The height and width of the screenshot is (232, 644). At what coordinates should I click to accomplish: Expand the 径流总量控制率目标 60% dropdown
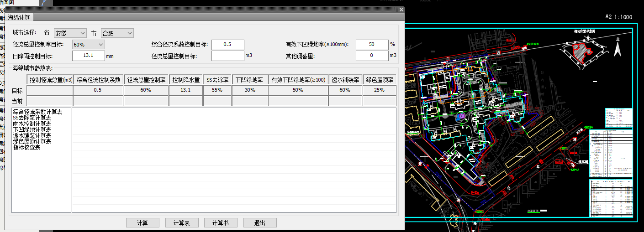pyautogui.click(x=89, y=45)
